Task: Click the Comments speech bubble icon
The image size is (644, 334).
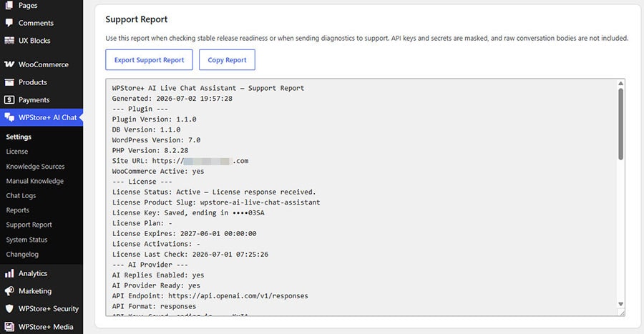Action: (x=9, y=23)
